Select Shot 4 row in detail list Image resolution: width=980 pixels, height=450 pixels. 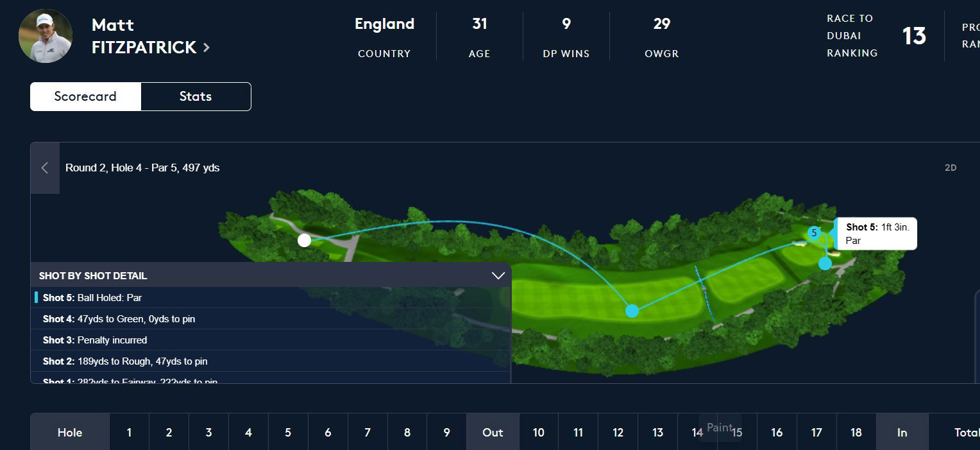[x=272, y=319]
